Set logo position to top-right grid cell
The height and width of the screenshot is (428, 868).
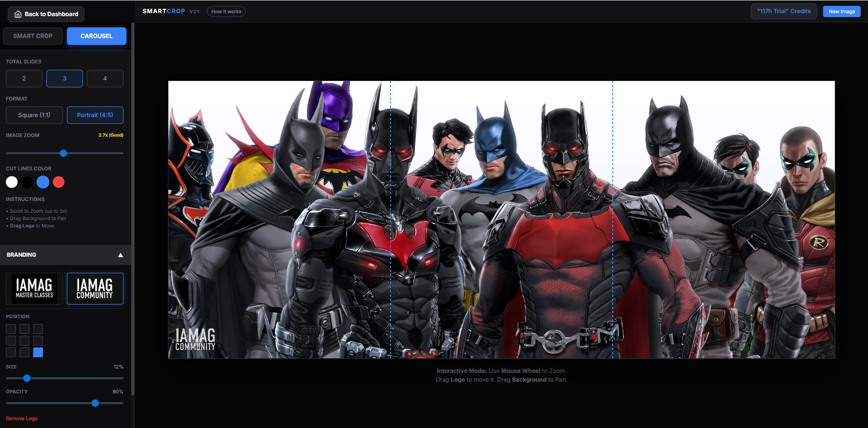38,329
